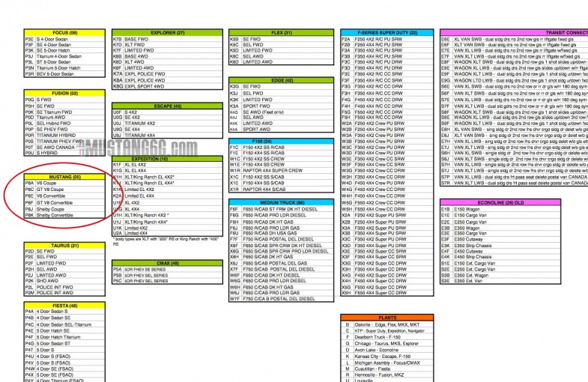
Task: Click the EXPLORER (27) table header
Action: 167,33
